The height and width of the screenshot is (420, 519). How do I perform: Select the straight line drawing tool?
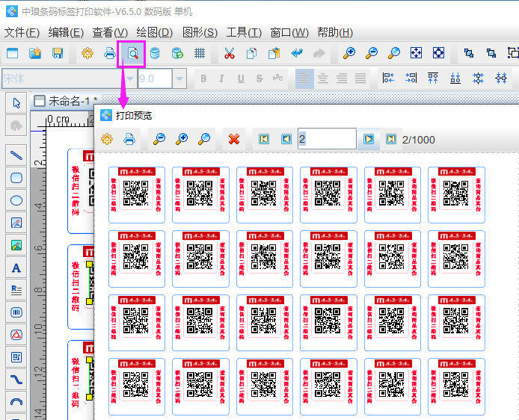click(x=16, y=155)
